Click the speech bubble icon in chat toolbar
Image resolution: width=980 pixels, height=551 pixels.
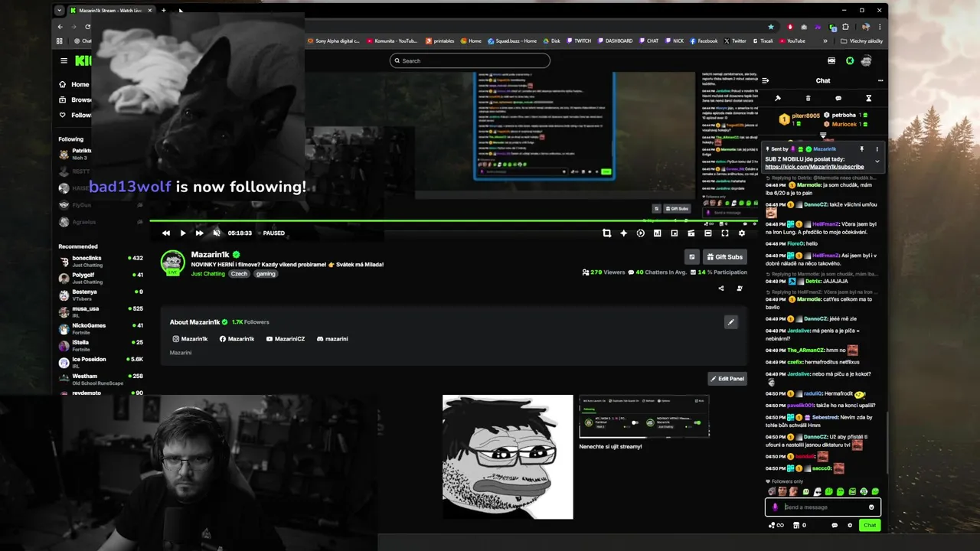(838, 98)
